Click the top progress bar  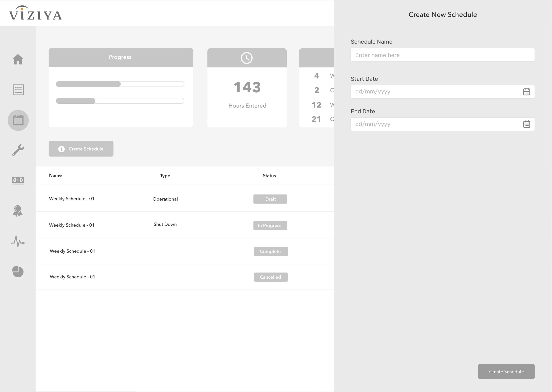[120, 84]
